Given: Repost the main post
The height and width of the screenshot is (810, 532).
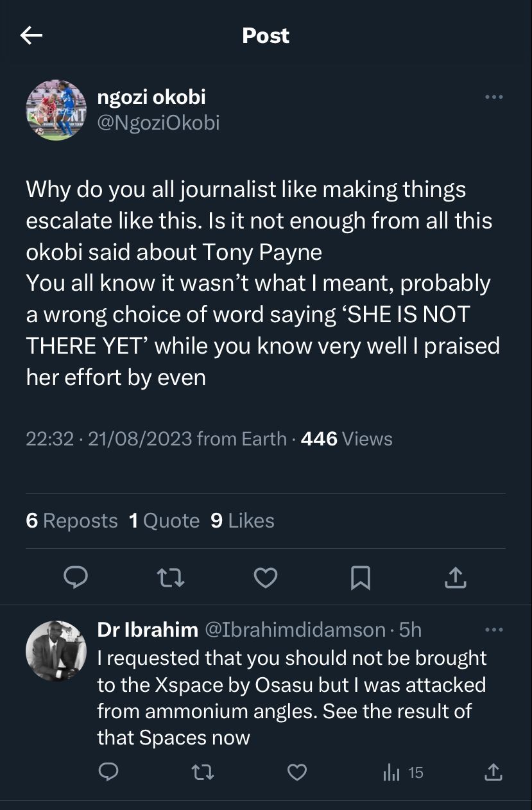Looking at the screenshot, I should pyautogui.click(x=171, y=578).
